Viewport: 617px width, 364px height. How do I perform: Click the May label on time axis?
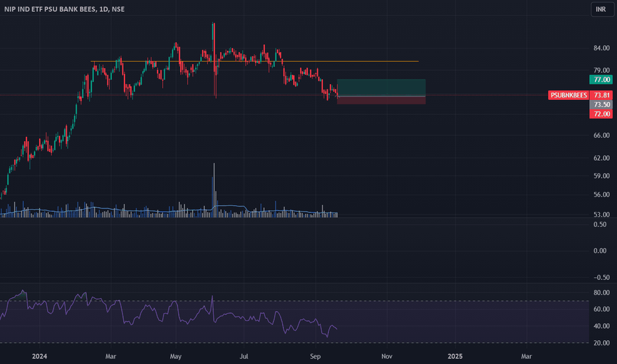click(175, 356)
